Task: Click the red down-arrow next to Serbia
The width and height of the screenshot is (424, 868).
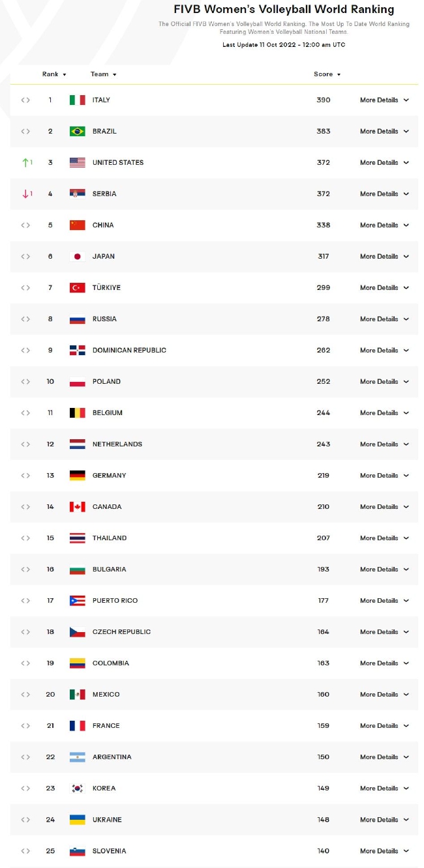Action: tap(25, 194)
